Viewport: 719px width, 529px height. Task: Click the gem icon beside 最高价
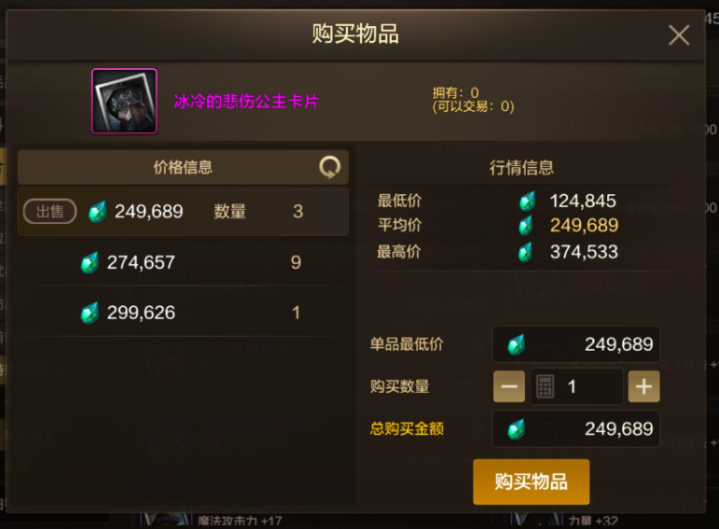525,252
